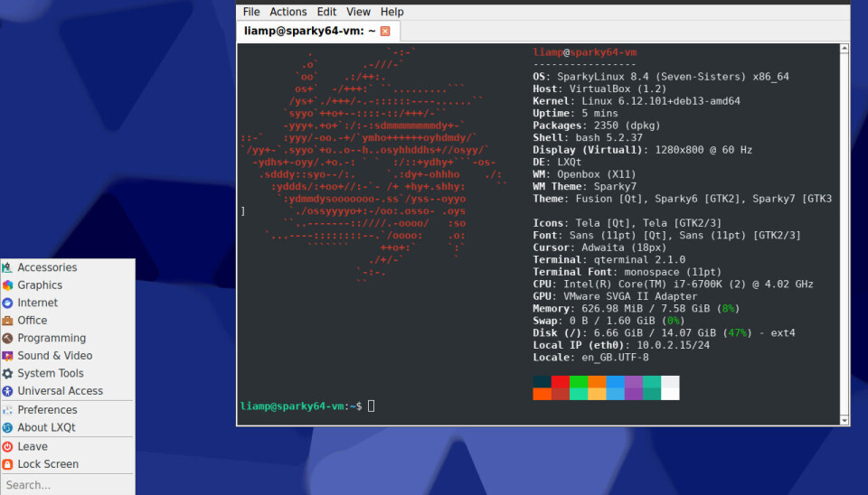Open the Internet menu entry
Viewport: 868px width, 495px height.
click(68, 304)
